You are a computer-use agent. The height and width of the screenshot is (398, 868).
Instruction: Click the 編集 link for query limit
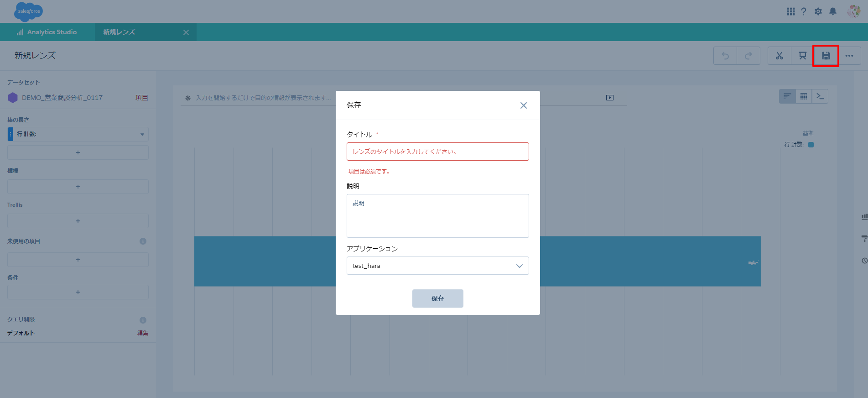(142, 333)
